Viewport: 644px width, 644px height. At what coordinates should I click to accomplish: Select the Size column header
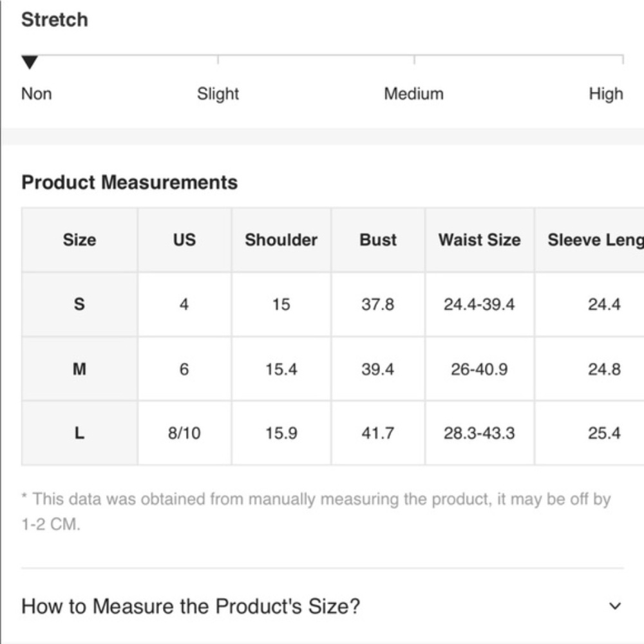(x=79, y=240)
